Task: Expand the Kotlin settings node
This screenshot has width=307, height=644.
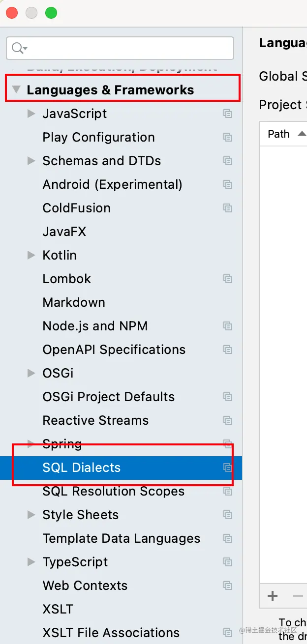Action: pos(31,255)
